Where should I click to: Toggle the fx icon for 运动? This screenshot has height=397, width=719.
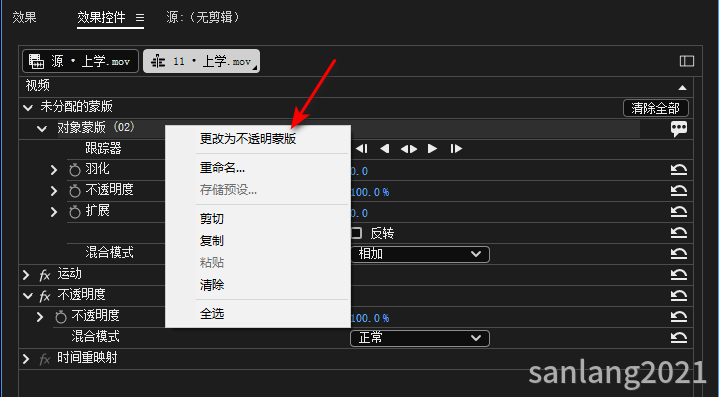coord(44,275)
